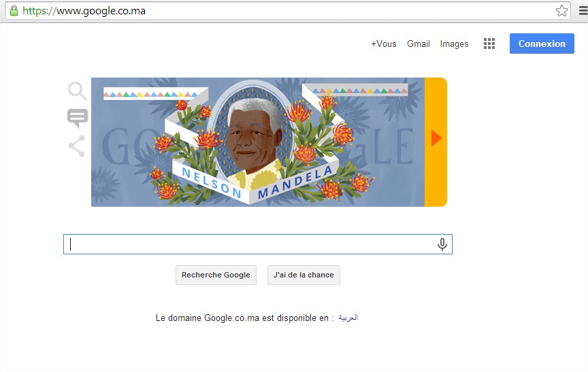The width and height of the screenshot is (588, 372).
Task: Advance the doodle with the orange play arrow
Action: pos(436,138)
